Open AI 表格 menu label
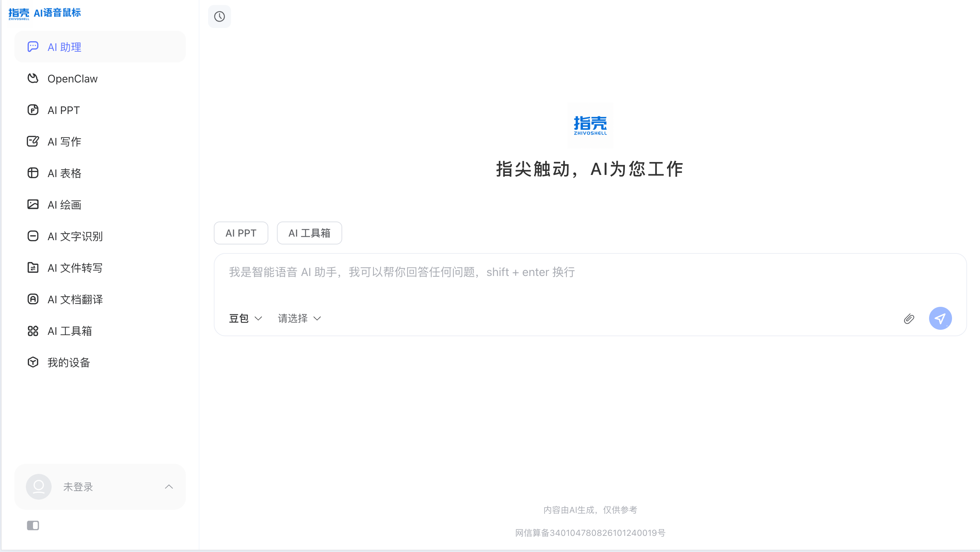This screenshot has width=980, height=552. click(x=64, y=173)
